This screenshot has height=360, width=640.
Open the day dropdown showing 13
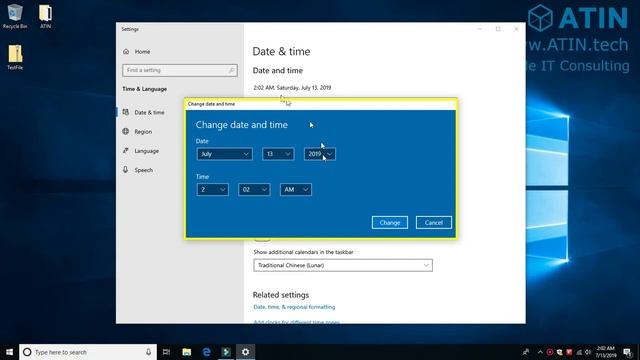(278, 154)
